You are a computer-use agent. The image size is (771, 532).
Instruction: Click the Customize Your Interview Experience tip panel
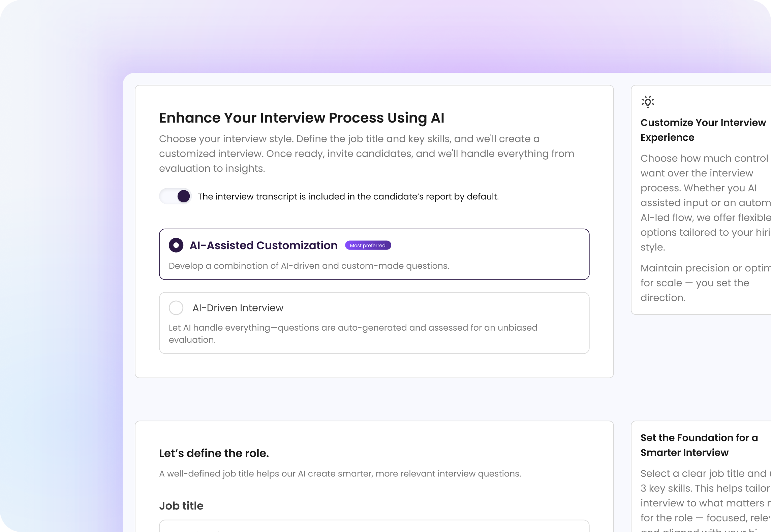704,202
